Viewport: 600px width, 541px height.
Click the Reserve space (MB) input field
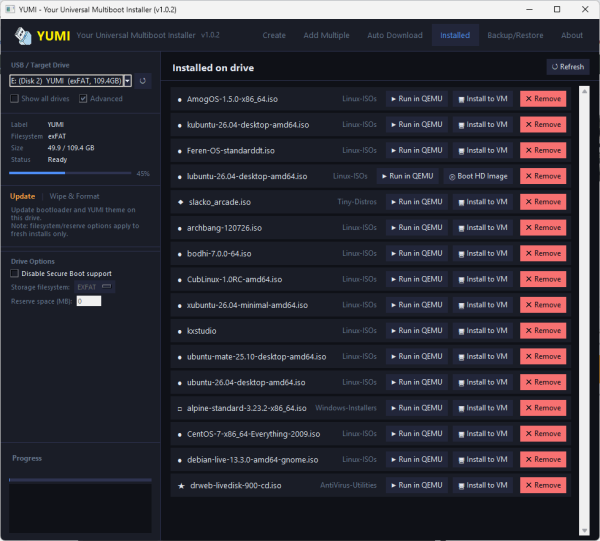point(89,301)
